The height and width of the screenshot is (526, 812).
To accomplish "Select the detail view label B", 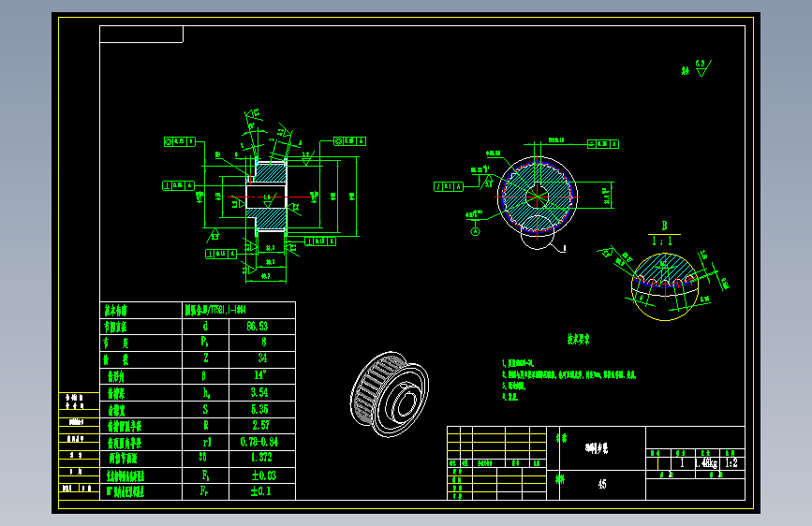I will click(664, 226).
